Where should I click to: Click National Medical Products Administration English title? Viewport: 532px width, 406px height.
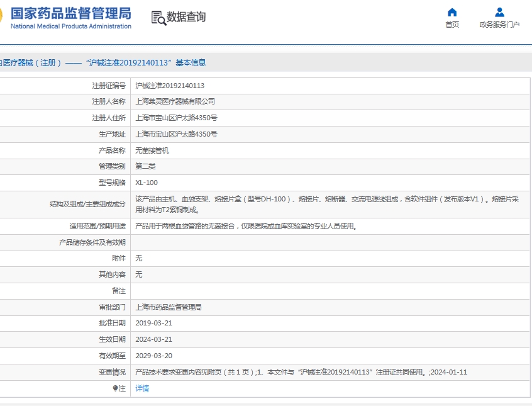pos(71,26)
